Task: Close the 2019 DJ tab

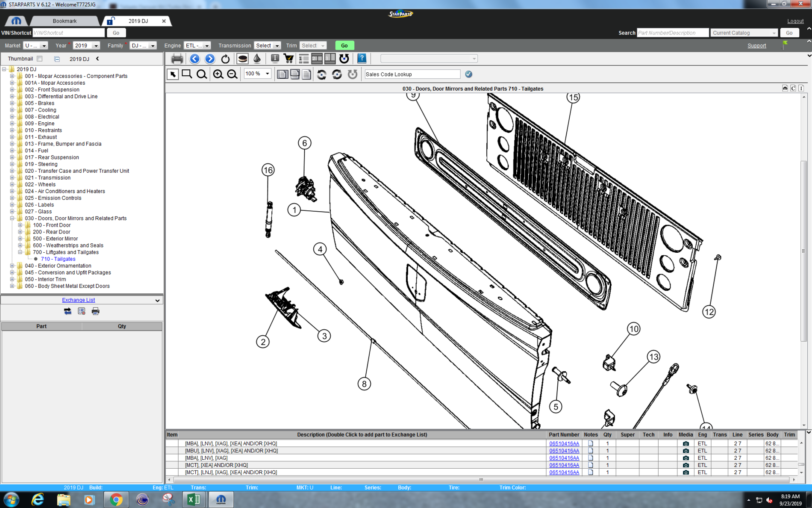Action: pos(164,21)
